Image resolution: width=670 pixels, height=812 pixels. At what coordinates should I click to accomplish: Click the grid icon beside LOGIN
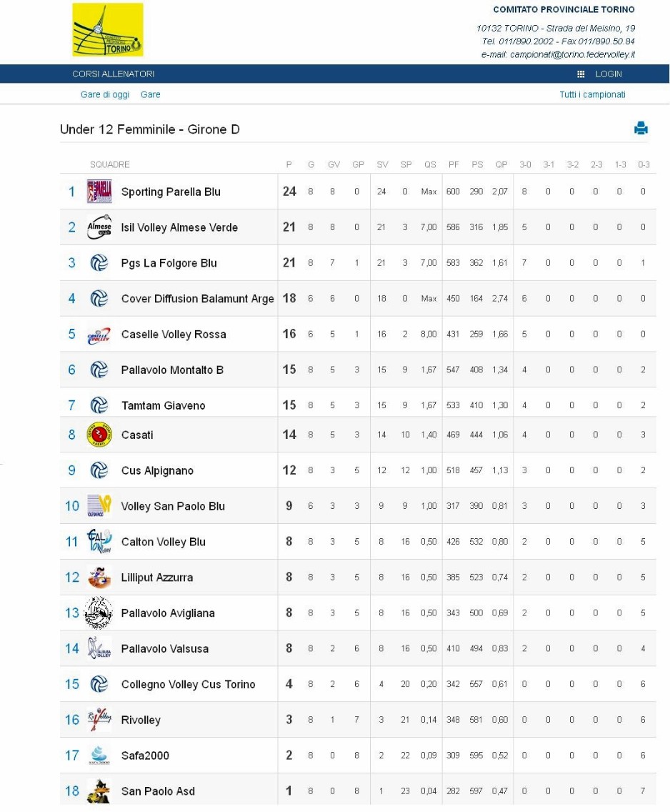click(581, 74)
